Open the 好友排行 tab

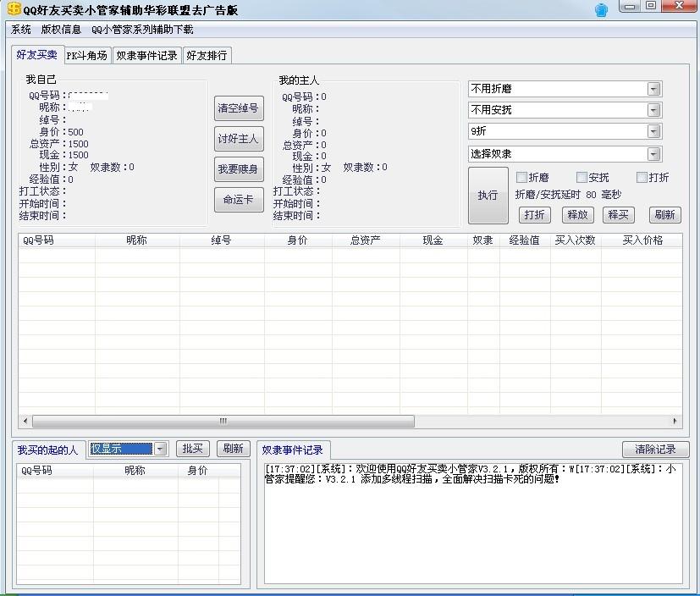(x=207, y=56)
